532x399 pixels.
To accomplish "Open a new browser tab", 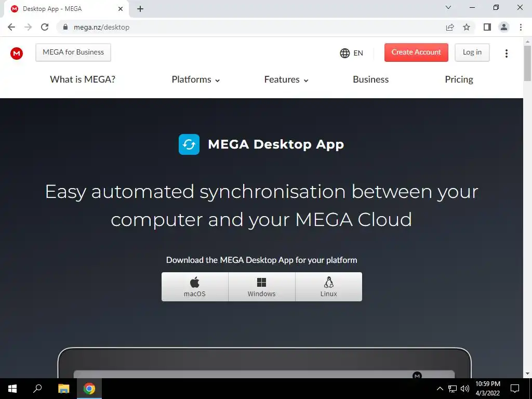I will (x=140, y=9).
